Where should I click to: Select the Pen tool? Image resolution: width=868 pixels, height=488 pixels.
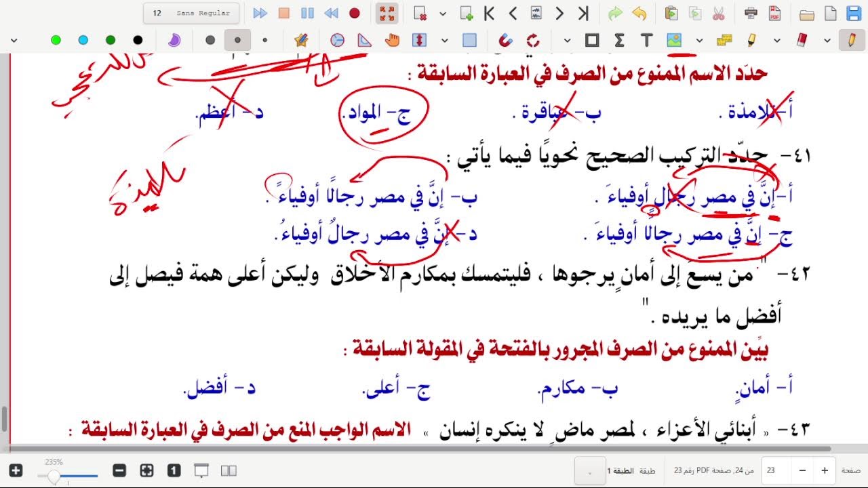[852, 41]
